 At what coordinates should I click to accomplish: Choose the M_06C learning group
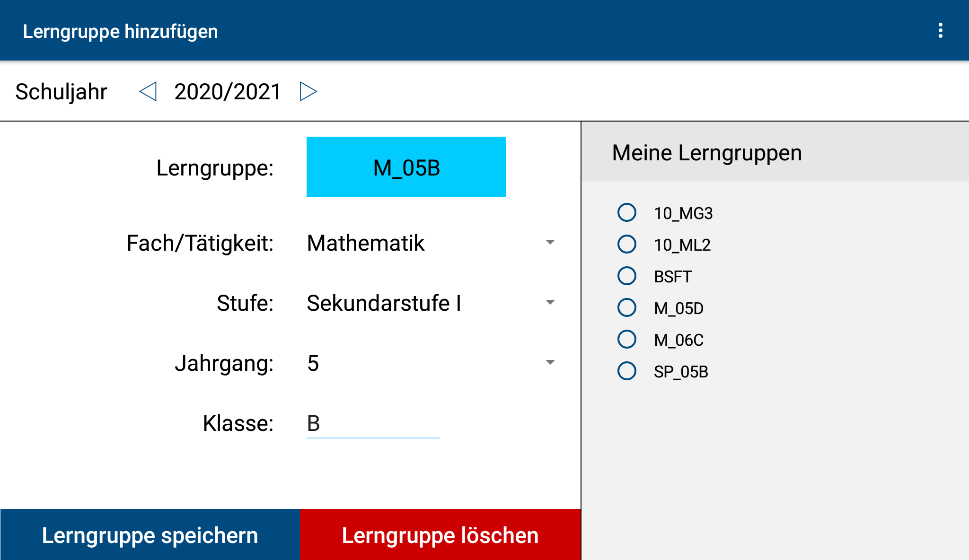click(x=627, y=340)
